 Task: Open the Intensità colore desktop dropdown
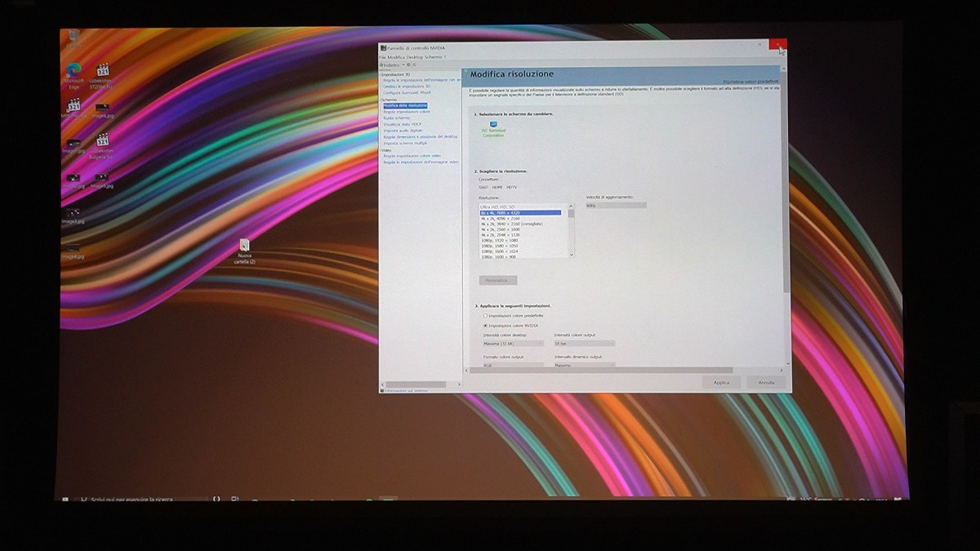coord(513,344)
